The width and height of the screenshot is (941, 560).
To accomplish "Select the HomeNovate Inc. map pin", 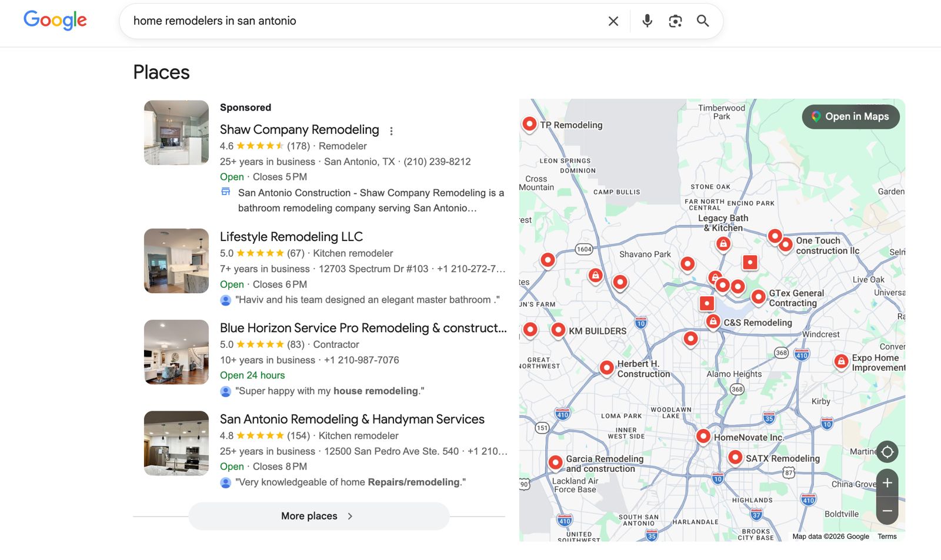I will click(x=703, y=436).
